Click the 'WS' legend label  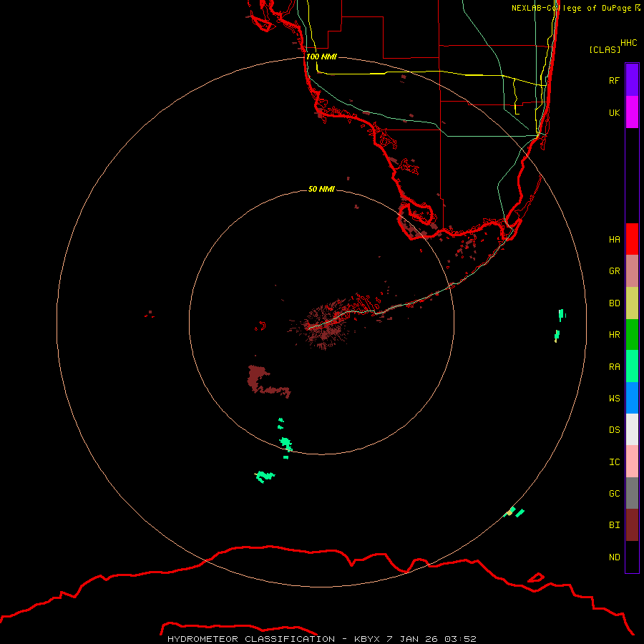coord(614,398)
